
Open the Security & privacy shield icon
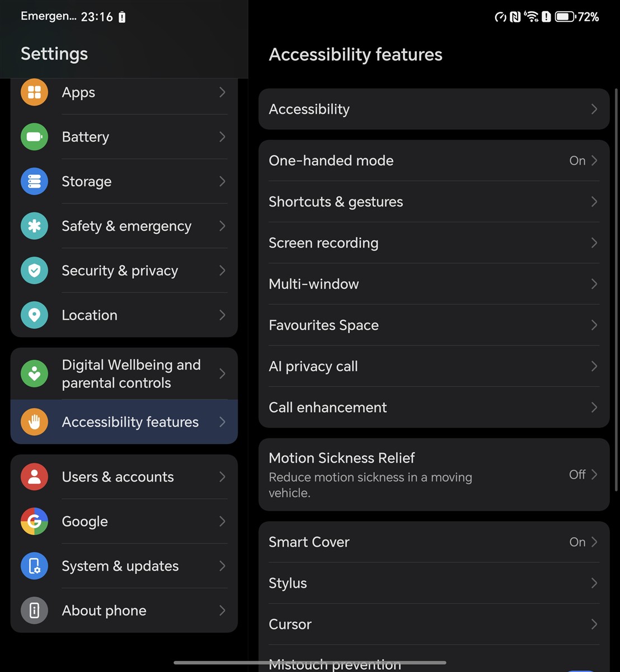point(34,270)
